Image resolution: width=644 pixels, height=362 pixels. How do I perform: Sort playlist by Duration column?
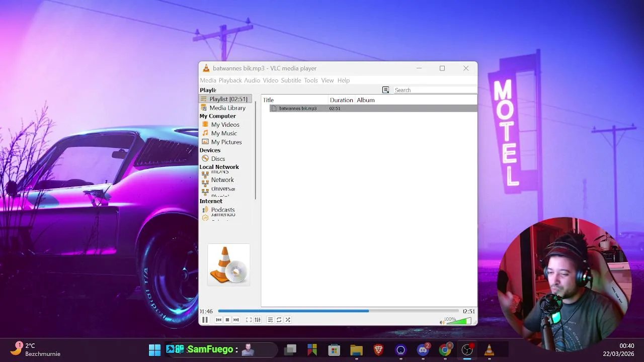pos(342,100)
